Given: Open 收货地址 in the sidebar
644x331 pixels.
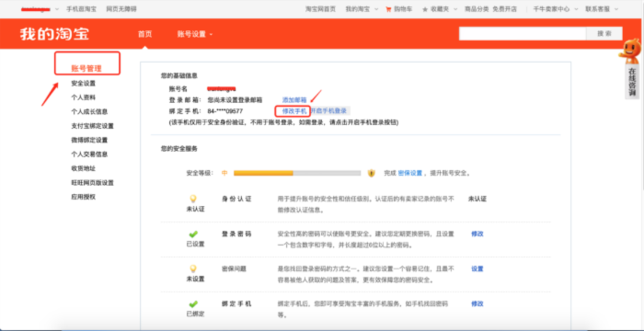Looking at the screenshot, I should tap(83, 168).
